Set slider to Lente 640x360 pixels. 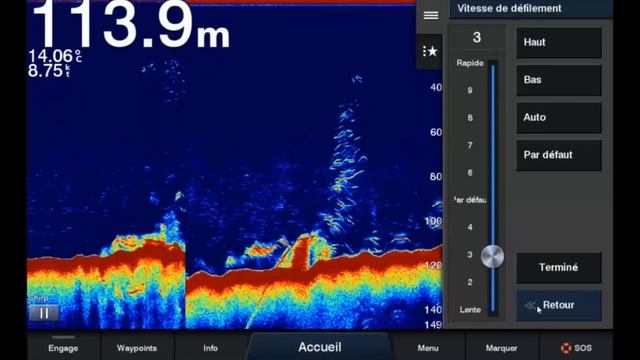tap(470, 310)
